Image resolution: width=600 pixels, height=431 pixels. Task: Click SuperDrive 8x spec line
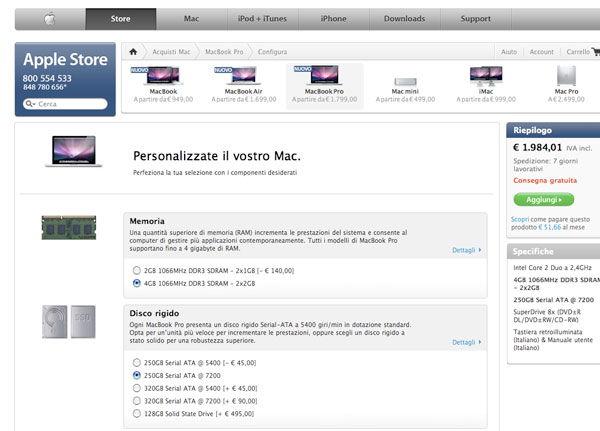coord(547,316)
